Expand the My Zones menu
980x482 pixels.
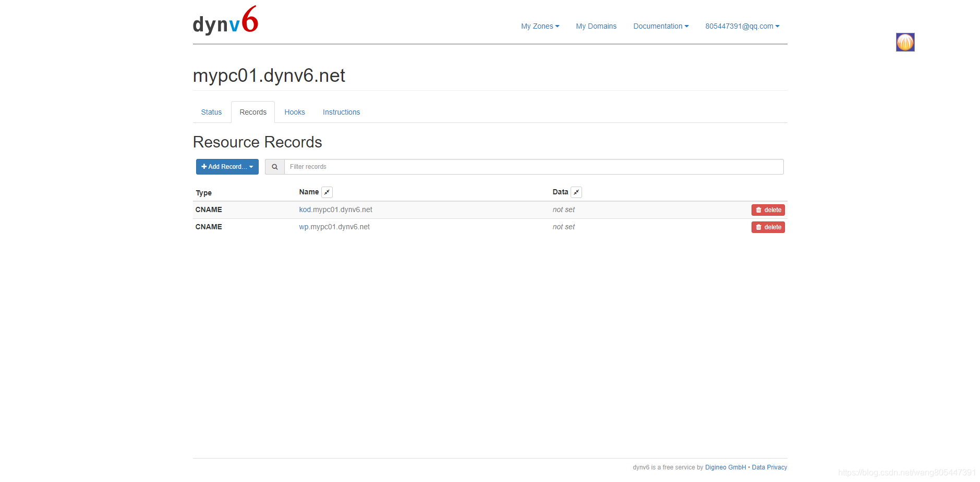(540, 26)
